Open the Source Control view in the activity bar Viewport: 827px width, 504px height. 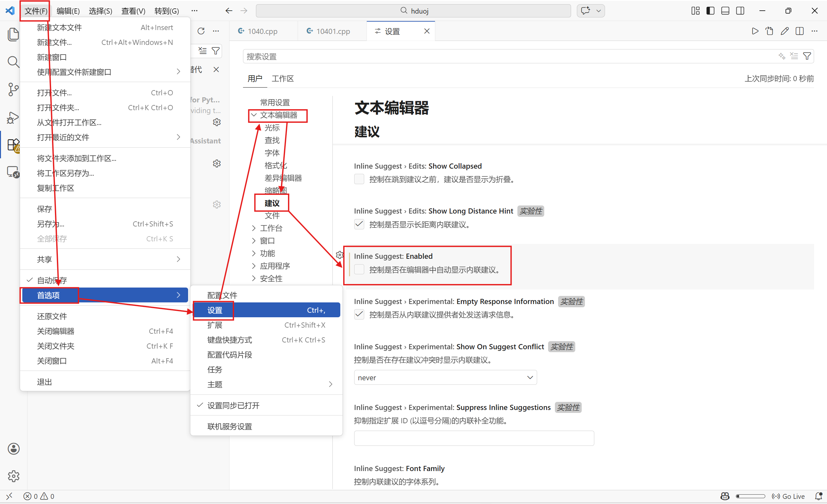point(13,89)
